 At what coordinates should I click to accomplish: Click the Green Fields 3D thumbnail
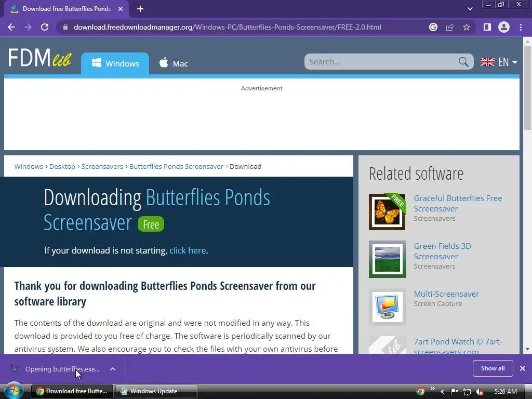387,259
